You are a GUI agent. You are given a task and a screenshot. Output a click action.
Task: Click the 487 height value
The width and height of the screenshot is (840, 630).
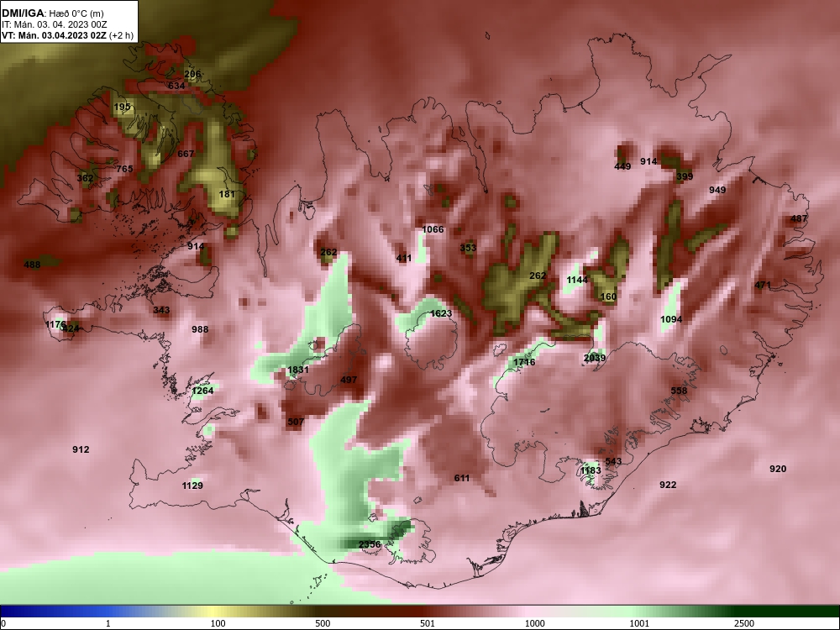pos(799,218)
